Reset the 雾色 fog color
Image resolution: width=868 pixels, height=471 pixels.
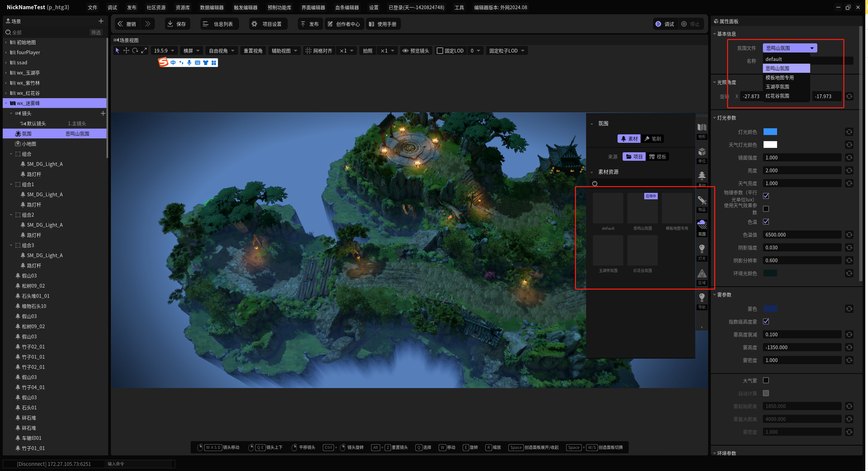click(849, 309)
